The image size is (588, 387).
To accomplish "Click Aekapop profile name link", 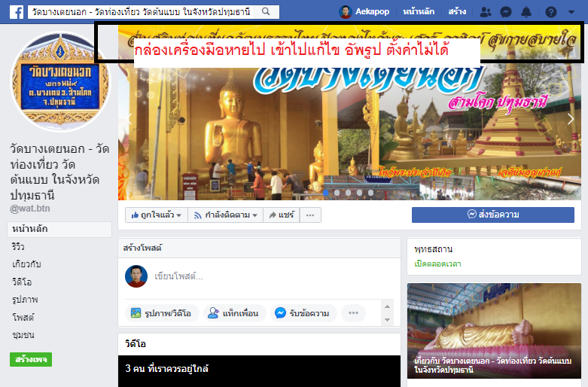I will point(372,11).
